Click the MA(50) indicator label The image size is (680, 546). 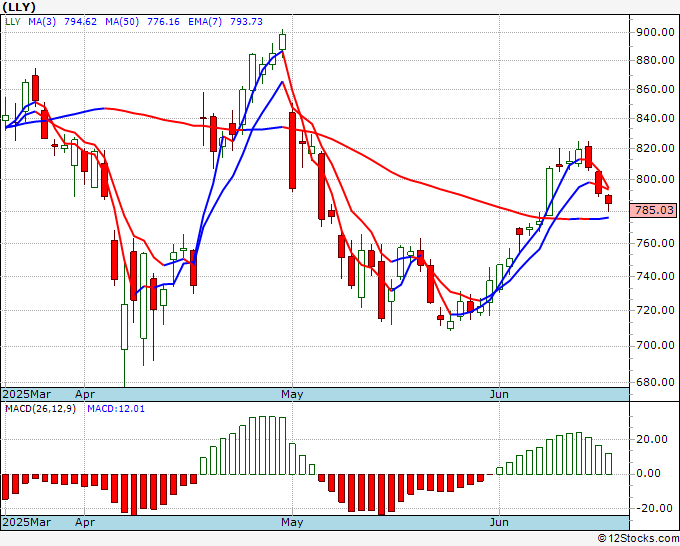[x=122, y=22]
